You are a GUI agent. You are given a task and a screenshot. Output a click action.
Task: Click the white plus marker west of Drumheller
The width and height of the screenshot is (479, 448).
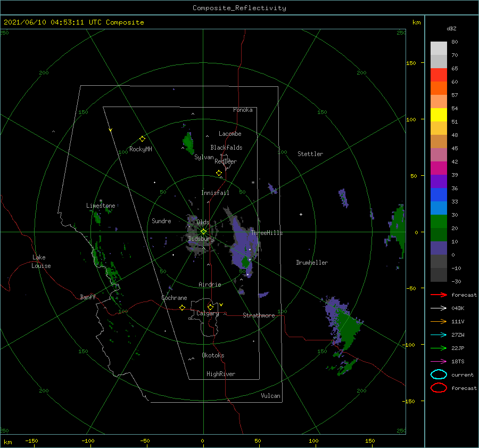pos(301,214)
